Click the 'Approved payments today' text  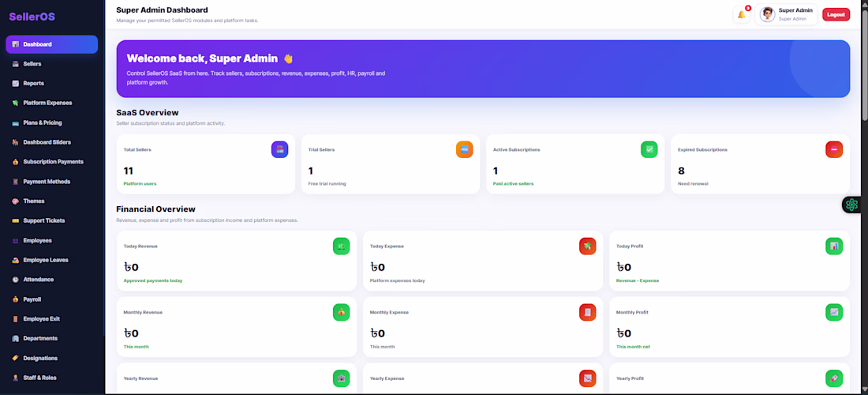tap(153, 281)
